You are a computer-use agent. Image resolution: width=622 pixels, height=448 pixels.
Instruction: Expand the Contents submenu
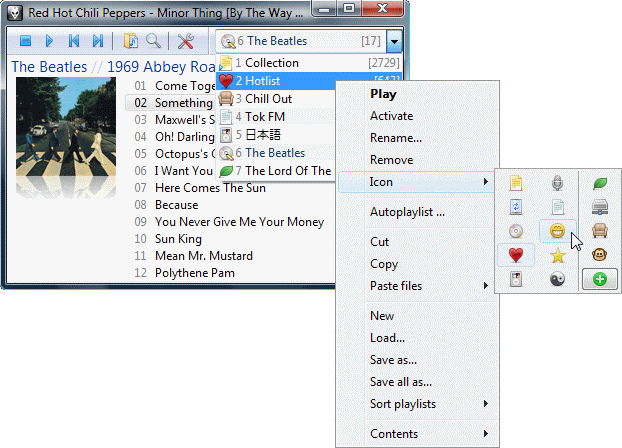[x=417, y=434]
